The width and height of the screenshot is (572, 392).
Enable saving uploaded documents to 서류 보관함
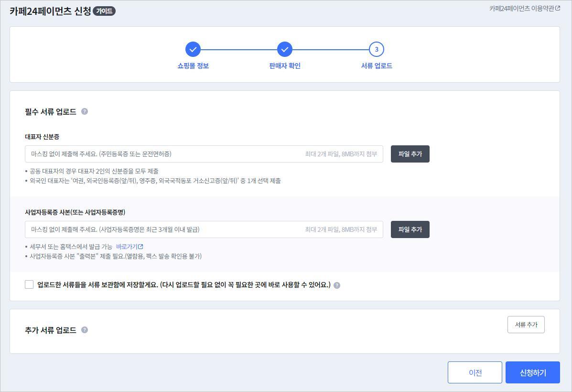(x=29, y=284)
